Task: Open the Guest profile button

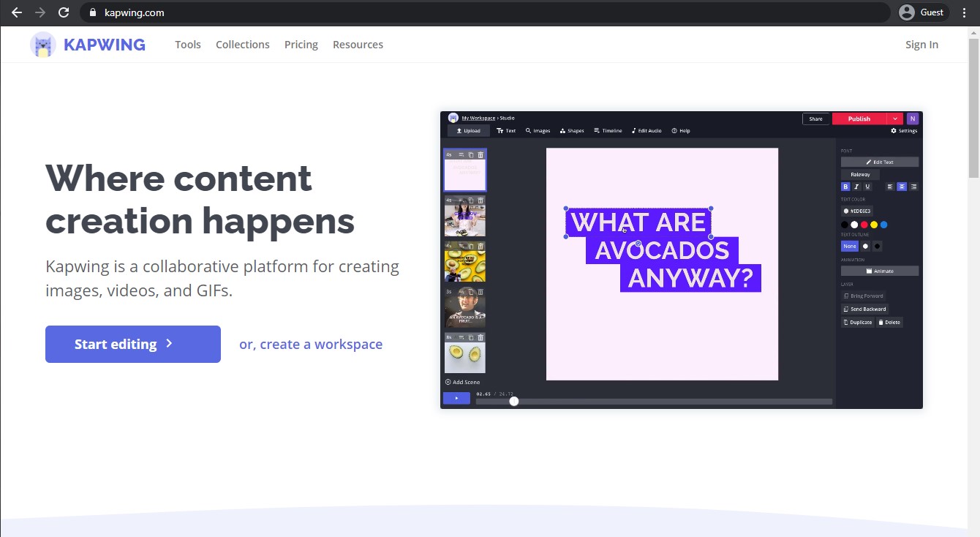Action: coord(922,12)
